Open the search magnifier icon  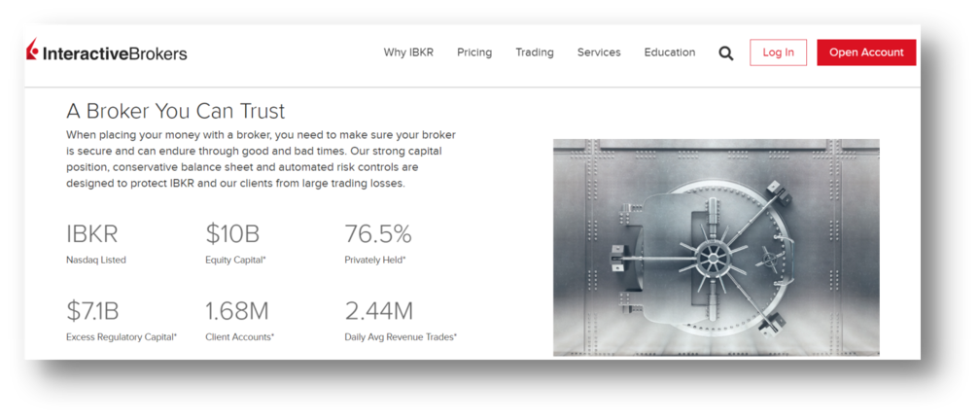pyautogui.click(x=726, y=53)
